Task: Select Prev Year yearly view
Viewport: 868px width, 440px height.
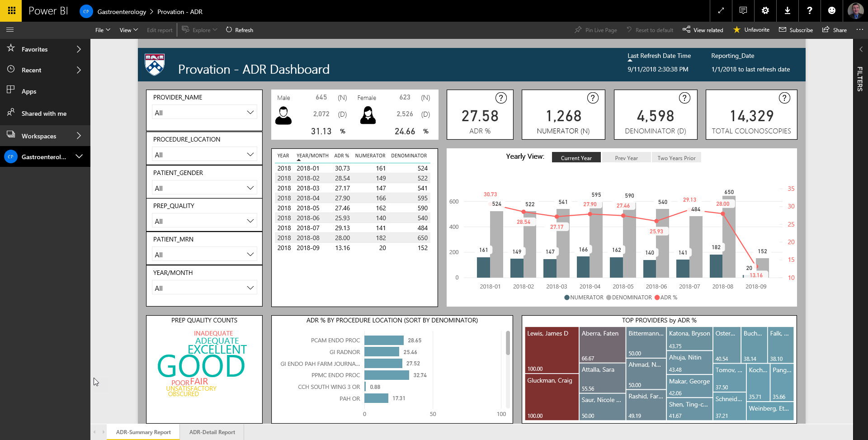Action: tap(626, 158)
